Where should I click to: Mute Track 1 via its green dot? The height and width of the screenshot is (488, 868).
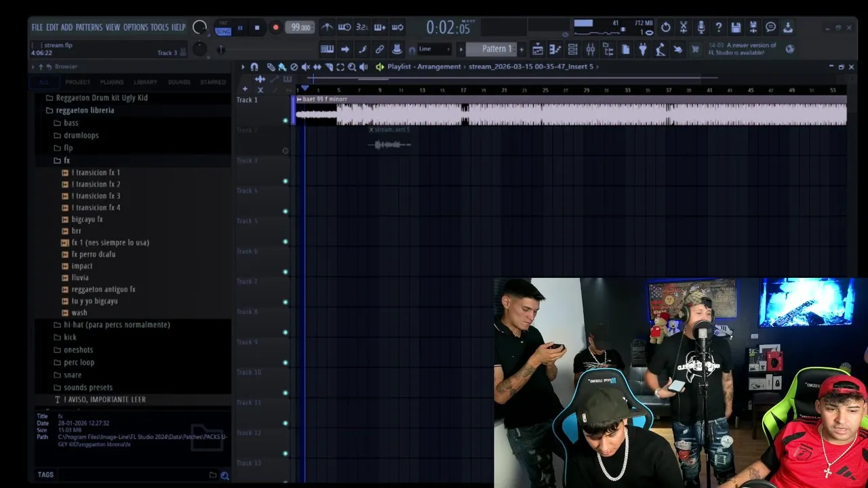pos(285,121)
